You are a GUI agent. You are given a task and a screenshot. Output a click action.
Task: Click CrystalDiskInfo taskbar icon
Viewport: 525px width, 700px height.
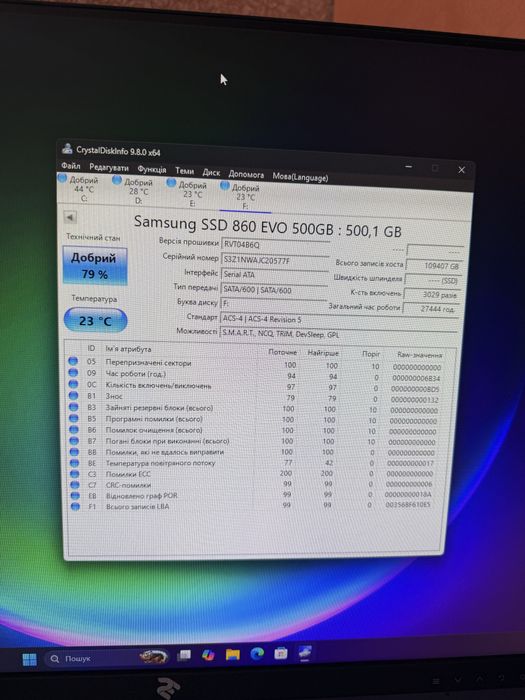pos(305,653)
